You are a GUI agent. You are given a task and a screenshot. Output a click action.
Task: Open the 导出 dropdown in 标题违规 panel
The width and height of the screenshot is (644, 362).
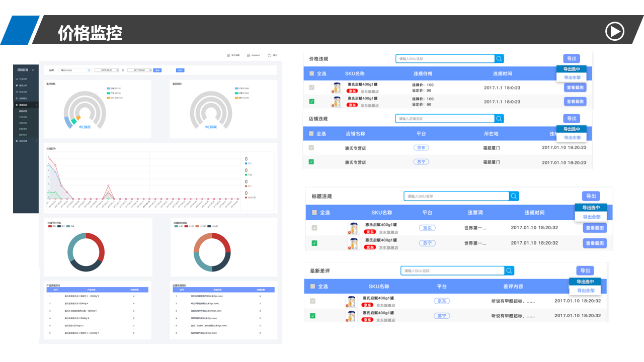[x=591, y=196]
